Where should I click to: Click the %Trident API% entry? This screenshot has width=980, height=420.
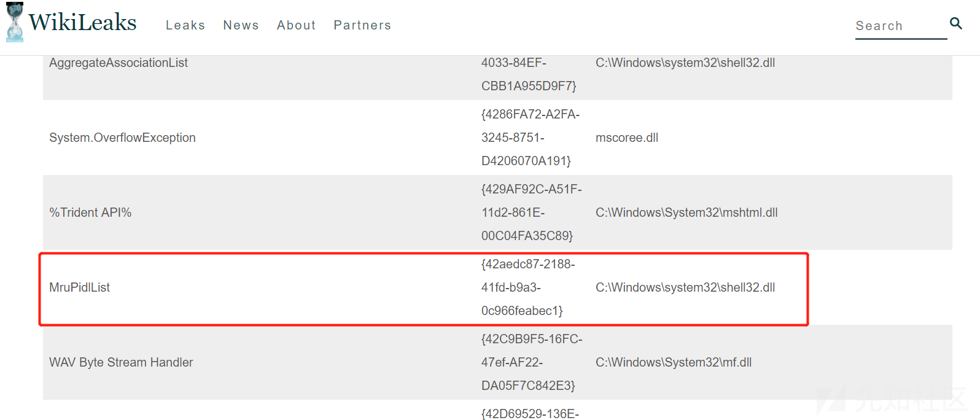(x=90, y=212)
